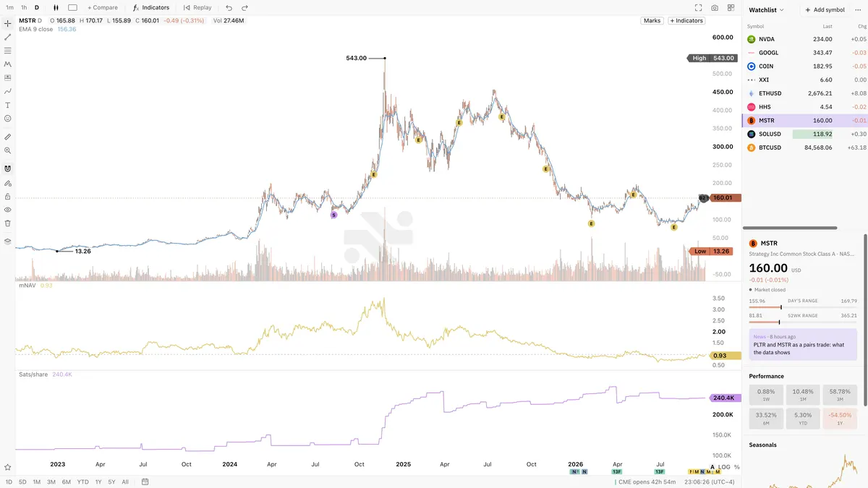Select the XABCD pattern tool

pyautogui.click(x=7, y=64)
